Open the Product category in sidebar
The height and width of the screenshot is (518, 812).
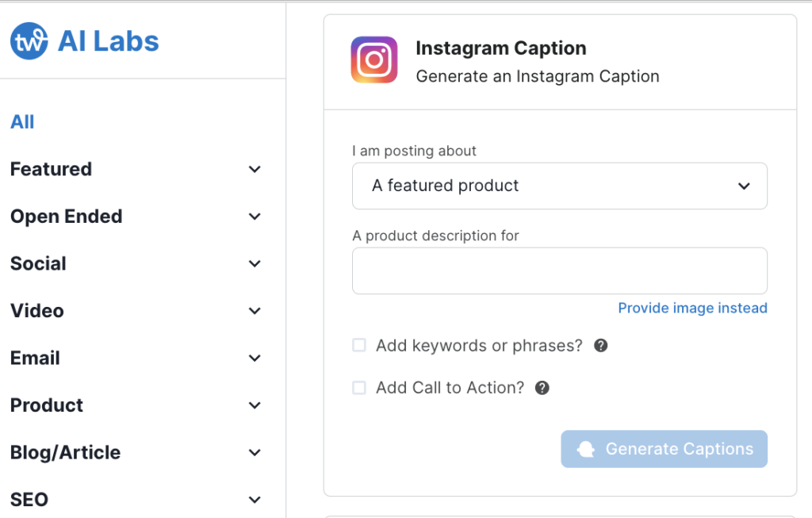[x=47, y=405]
